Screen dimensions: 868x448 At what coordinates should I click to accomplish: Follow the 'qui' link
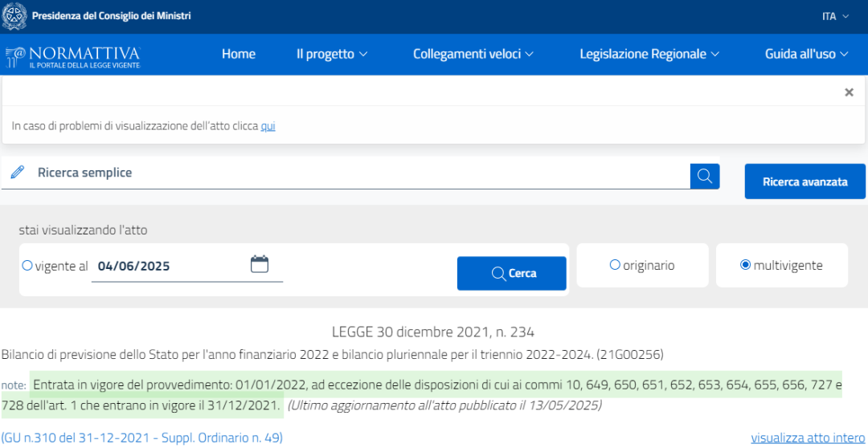[268, 126]
